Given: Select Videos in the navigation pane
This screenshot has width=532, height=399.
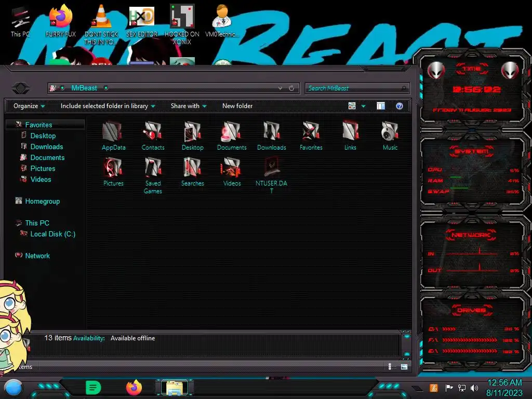Looking at the screenshot, I should pos(41,179).
